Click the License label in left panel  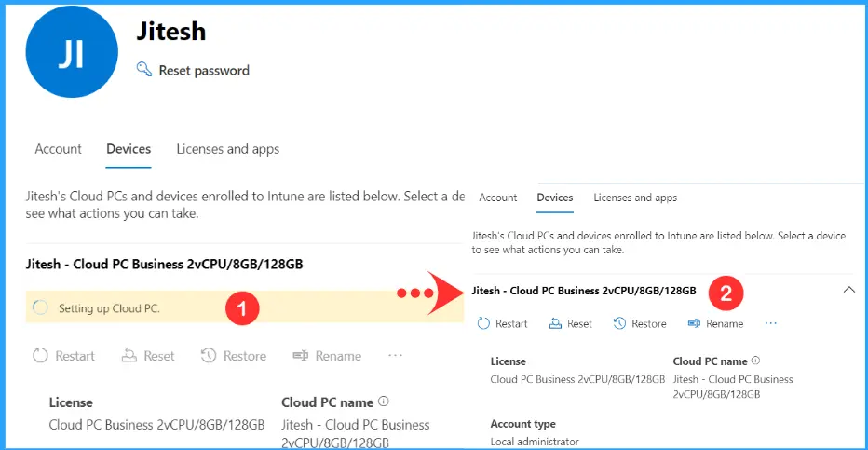pyautogui.click(x=71, y=402)
